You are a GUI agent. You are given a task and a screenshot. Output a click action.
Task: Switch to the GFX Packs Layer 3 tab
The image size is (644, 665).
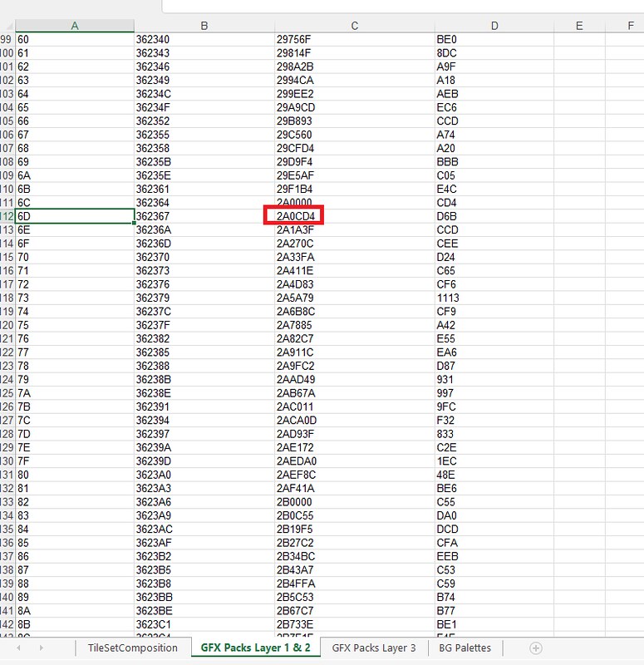click(x=373, y=648)
